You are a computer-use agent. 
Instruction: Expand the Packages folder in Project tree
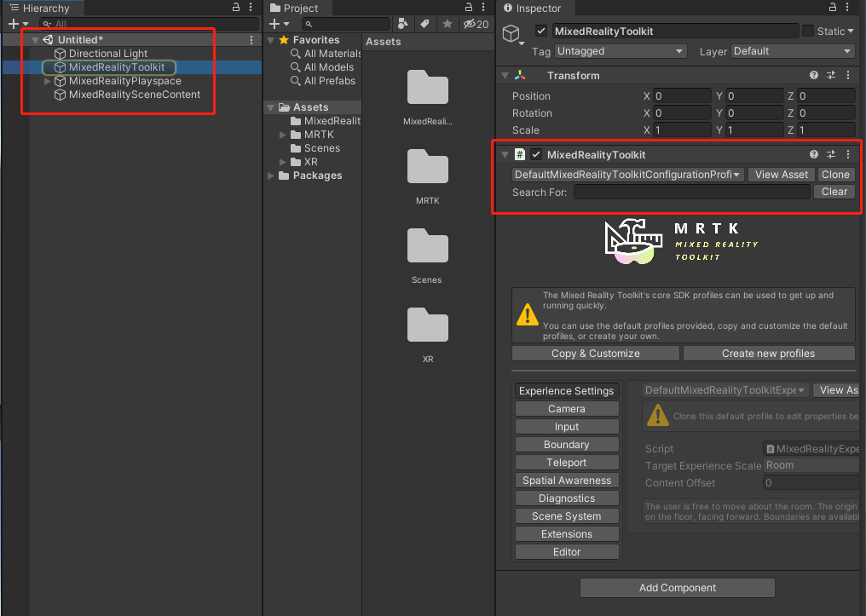[x=271, y=176]
